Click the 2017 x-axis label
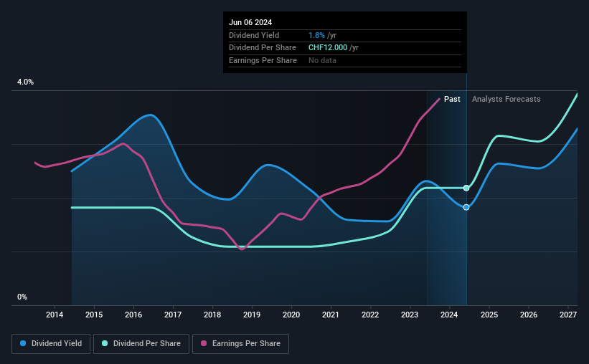589x364 pixels. tap(173, 315)
